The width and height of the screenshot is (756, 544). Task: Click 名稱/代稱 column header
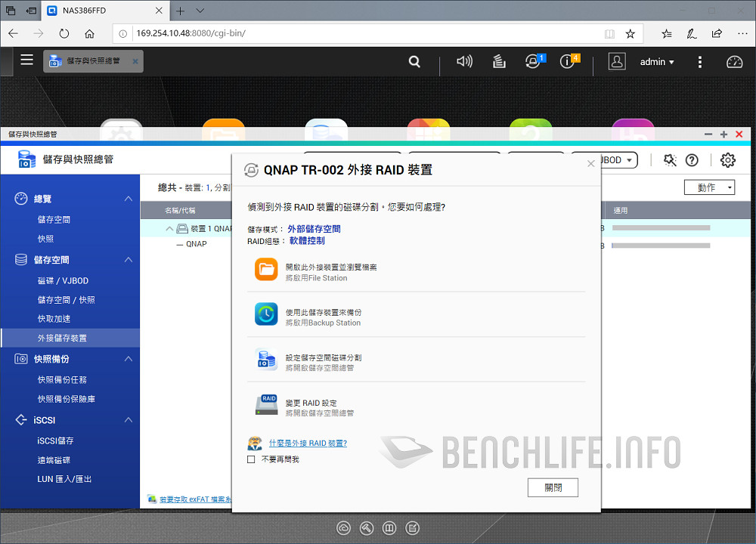[180, 211]
